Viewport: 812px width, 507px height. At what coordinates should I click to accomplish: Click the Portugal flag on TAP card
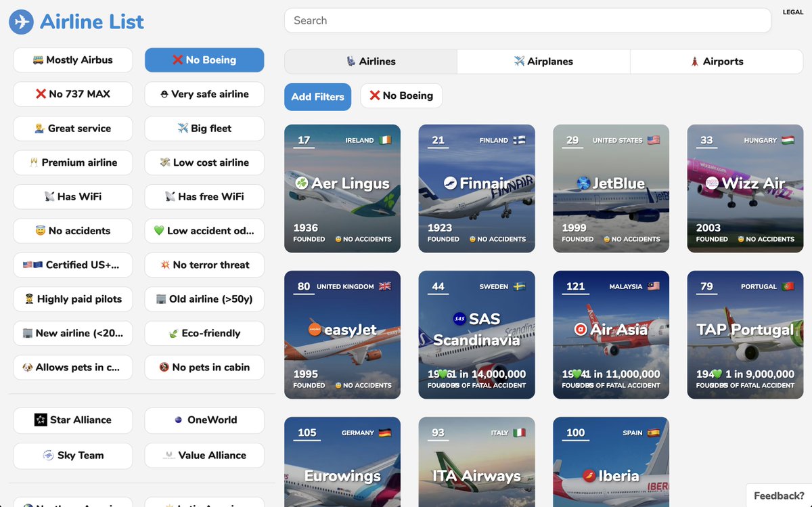[788, 286]
